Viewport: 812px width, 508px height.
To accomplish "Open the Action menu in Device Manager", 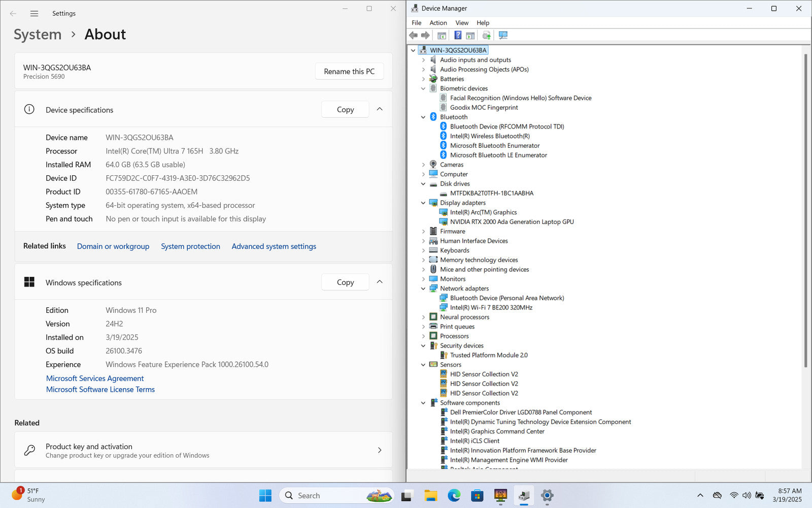I will pyautogui.click(x=438, y=23).
